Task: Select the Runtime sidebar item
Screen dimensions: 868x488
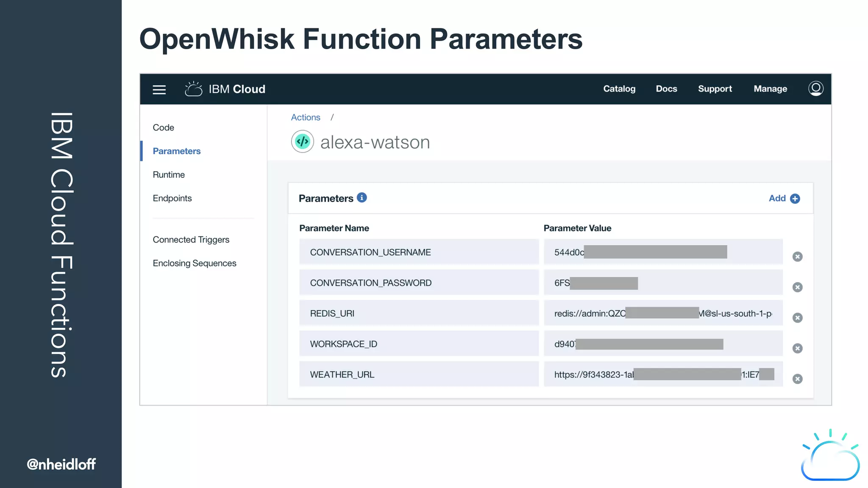Action: (x=169, y=175)
